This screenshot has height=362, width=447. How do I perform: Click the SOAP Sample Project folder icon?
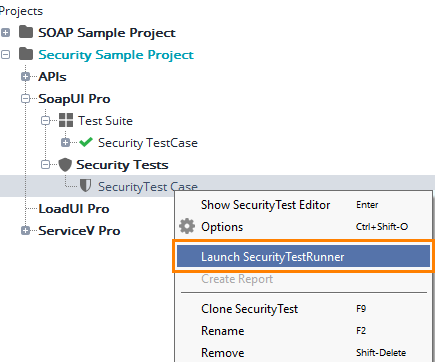click(x=26, y=32)
